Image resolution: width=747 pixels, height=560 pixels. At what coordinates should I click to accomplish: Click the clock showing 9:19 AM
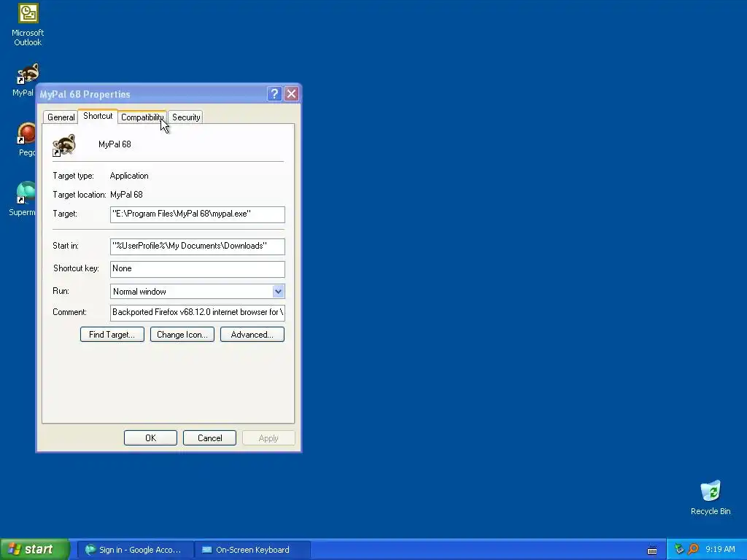(x=720, y=550)
